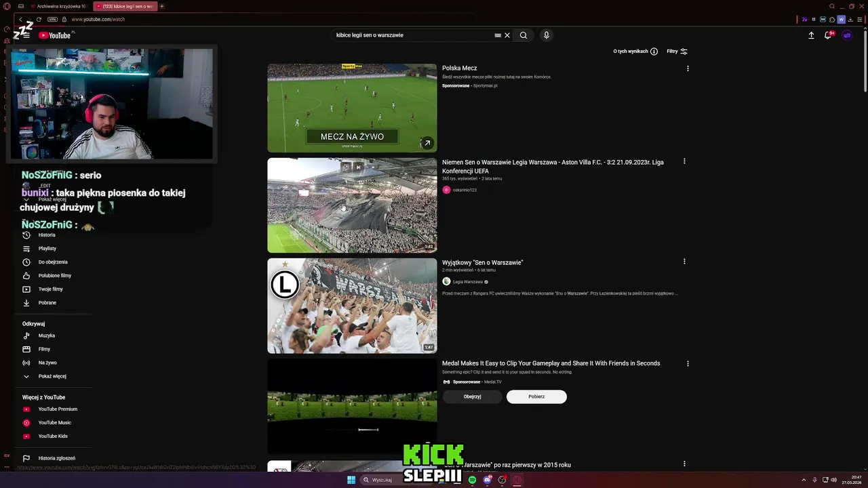Reload the page with the refresh icon
This screenshot has width=868, height=488.
(39, 20)
